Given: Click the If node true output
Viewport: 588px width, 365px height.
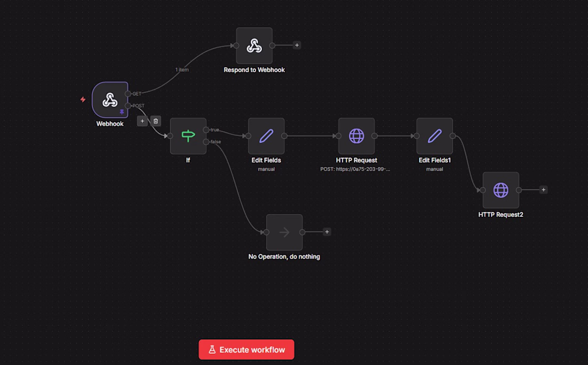Looking at the screenshot, I should click(206, 130).
